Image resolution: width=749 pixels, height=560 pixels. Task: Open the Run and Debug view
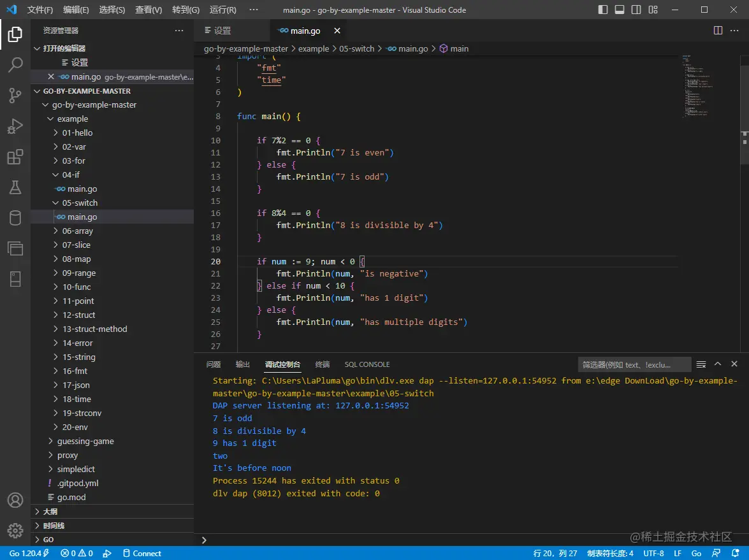(x=15, y=126)
